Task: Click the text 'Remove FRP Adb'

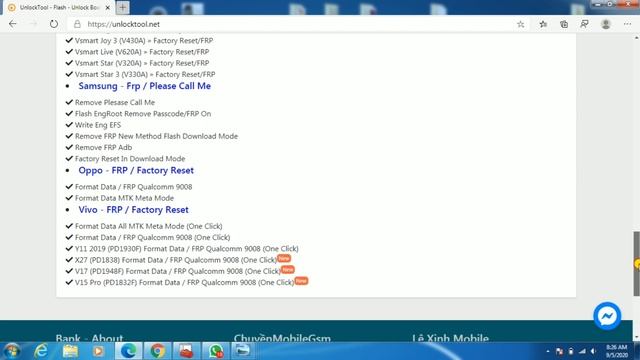Action: click(103, 147)
